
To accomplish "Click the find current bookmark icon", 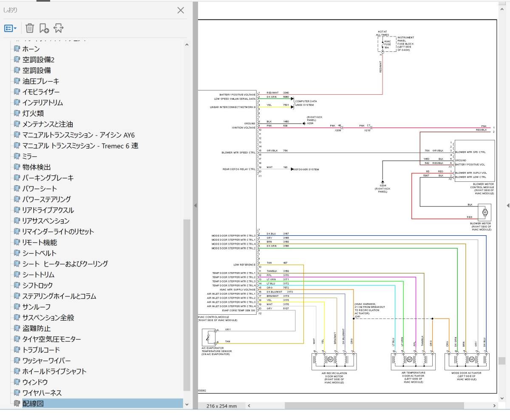I will point(59,28).
